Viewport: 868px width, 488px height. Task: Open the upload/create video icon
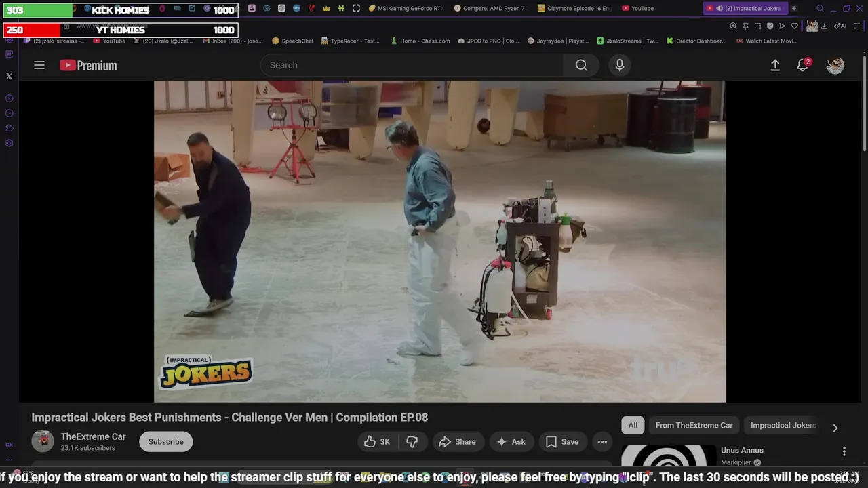point(775,65)
